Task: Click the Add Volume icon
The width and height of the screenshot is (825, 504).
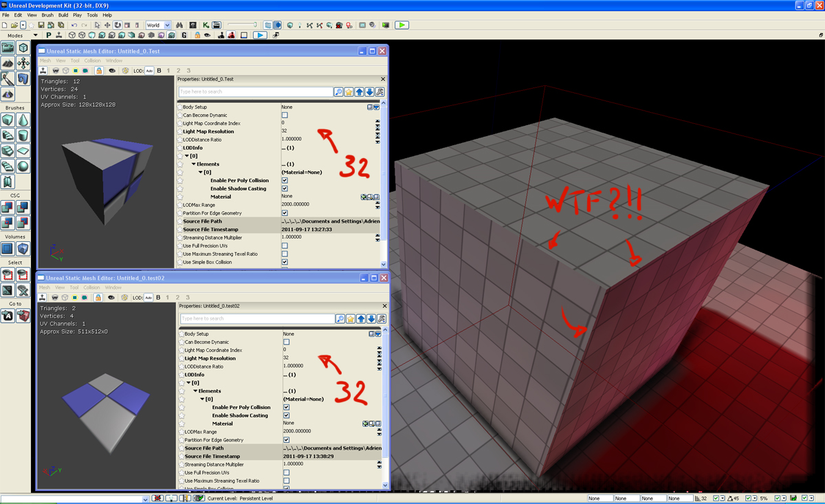Action: coord(23,249)
